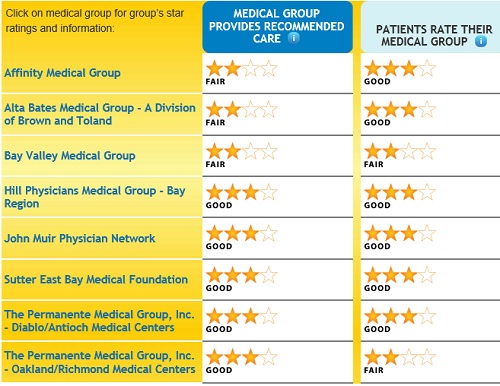Open Alta Bates Medical Group link
Image resolution: width=500 pixels, height=386 pixels.
[100, 114]
